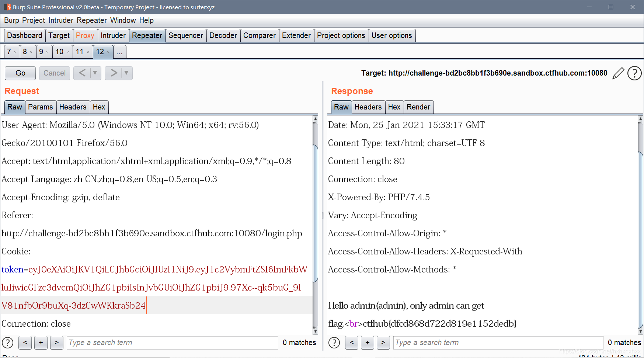
Task: Go forward to next request in history
Action: point(114,73)
